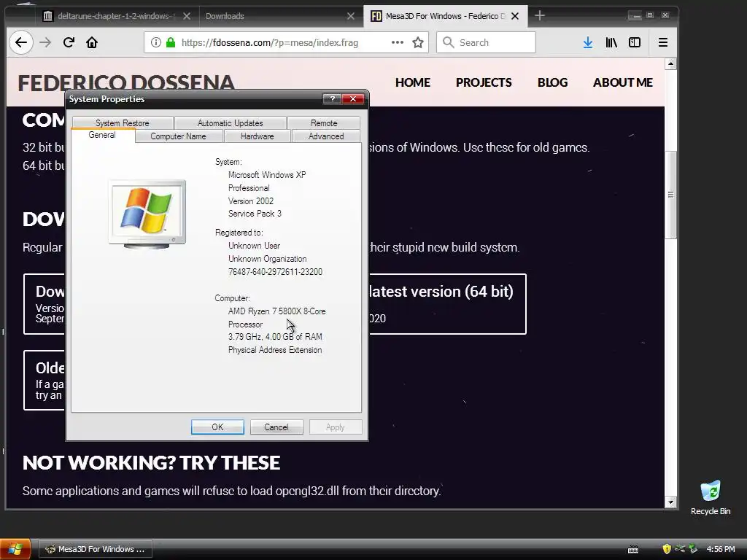This screenshot has height=560, width=747.
Task: Reload the current page
Action: [69, 42]
